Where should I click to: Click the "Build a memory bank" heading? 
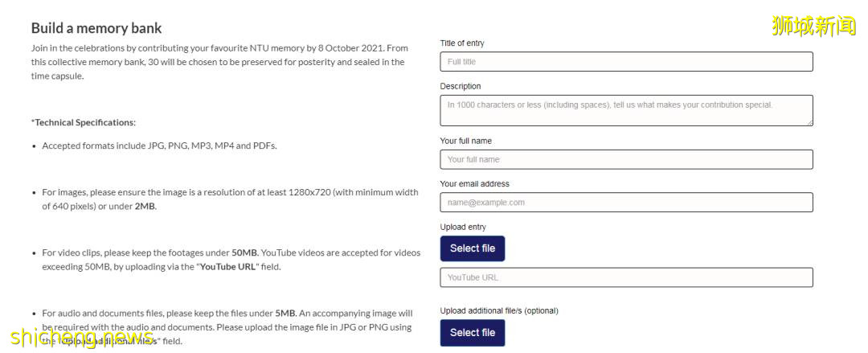coord(96,28)
